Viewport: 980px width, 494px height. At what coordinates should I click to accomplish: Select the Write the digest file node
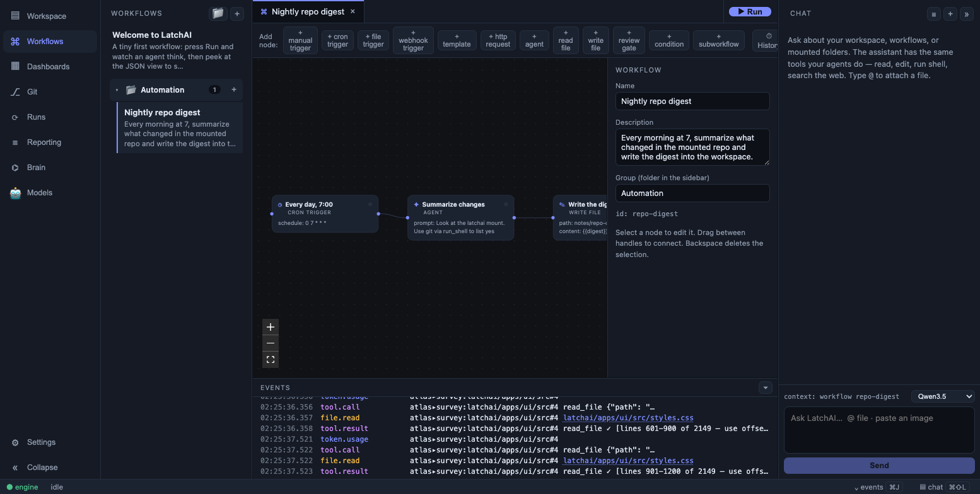[x=580, y=217]
